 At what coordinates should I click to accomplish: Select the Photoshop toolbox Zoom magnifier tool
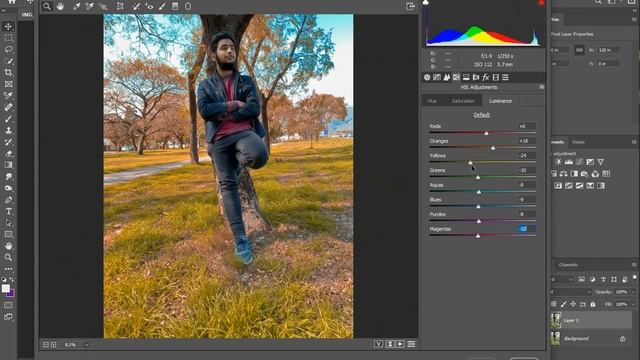(x=8, y=258)
